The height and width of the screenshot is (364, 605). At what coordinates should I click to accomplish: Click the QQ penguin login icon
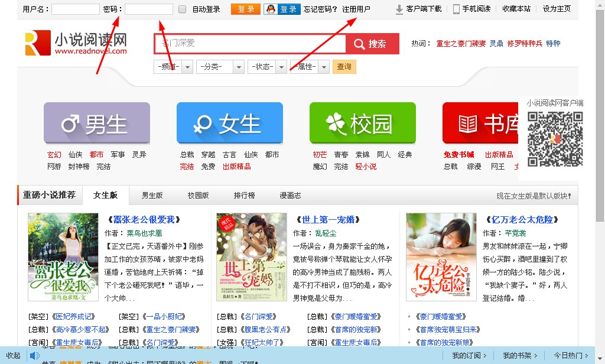[269, 9]
